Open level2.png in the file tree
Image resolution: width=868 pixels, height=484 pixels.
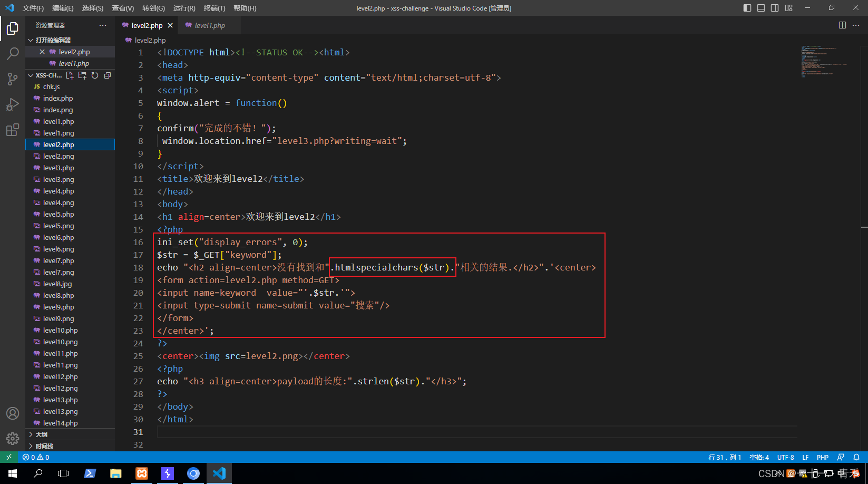(x=70, y=156)
